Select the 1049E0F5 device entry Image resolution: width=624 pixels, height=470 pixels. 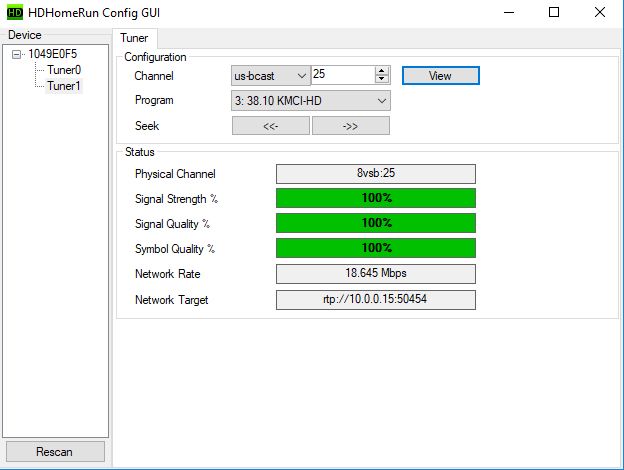(53, 54)
